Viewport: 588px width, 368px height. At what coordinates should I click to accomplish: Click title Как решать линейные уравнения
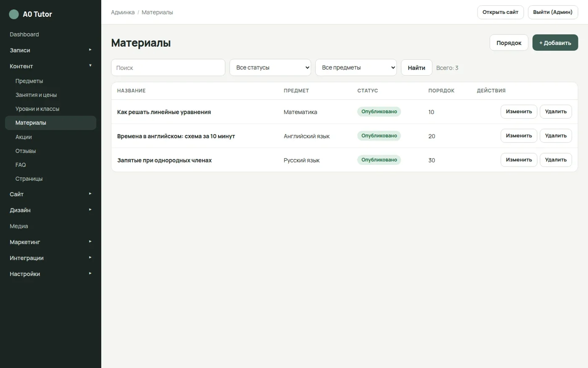click(x=164, y=112)
